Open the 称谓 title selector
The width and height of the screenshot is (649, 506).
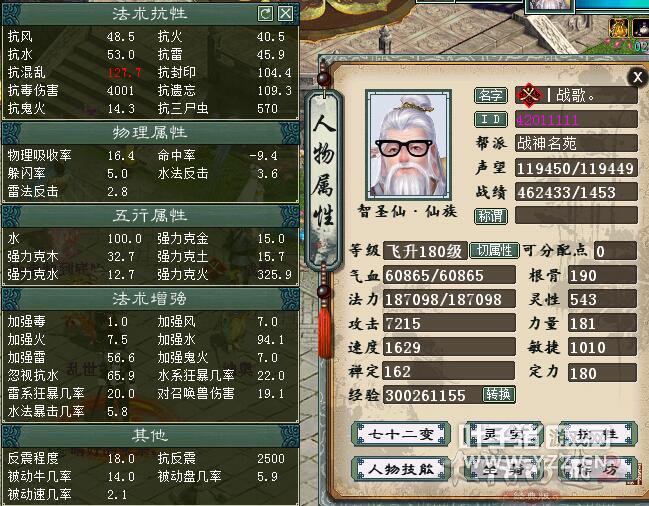490,216
